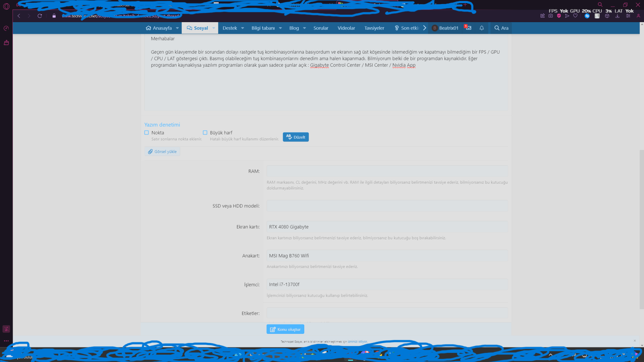Expand the Bilgi tabanı dropdown arrow
The height and width of the screenshot is (362, 644).
pos(280,28)
